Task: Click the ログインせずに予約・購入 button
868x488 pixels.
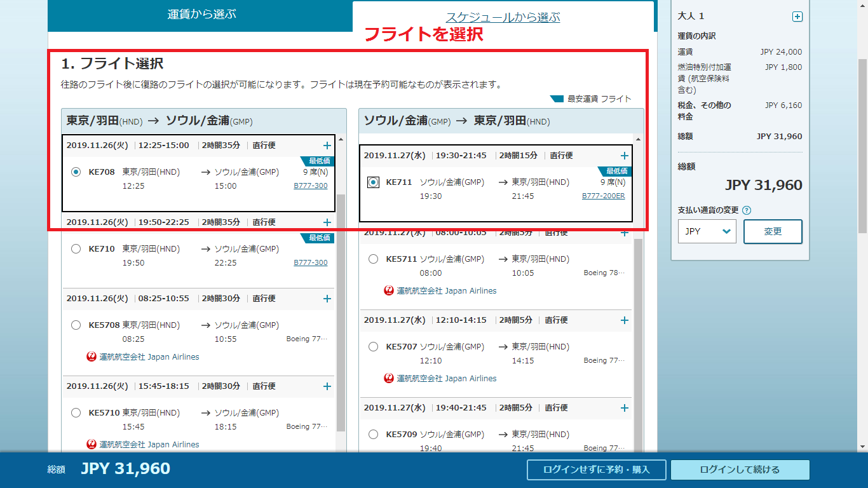Action: coord(596,470)
